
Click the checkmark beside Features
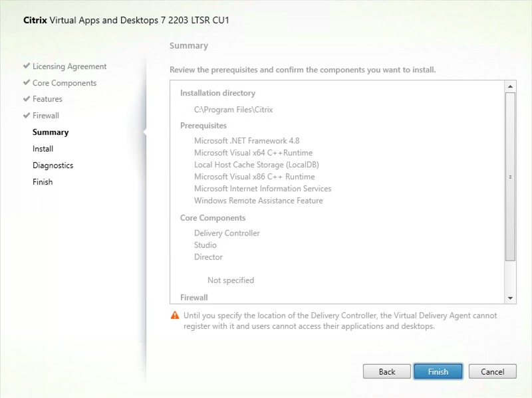click(26, 99)
